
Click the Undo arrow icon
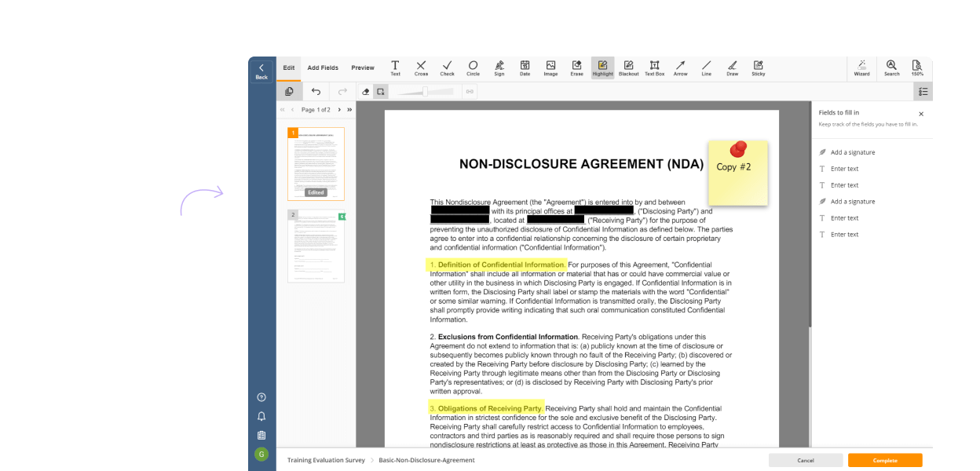tap(316, 92)
